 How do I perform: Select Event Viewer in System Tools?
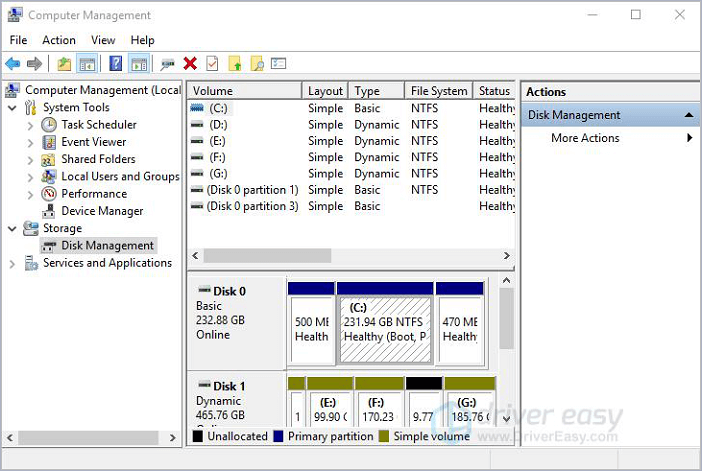pyautogui.click(x=93, y=142)
